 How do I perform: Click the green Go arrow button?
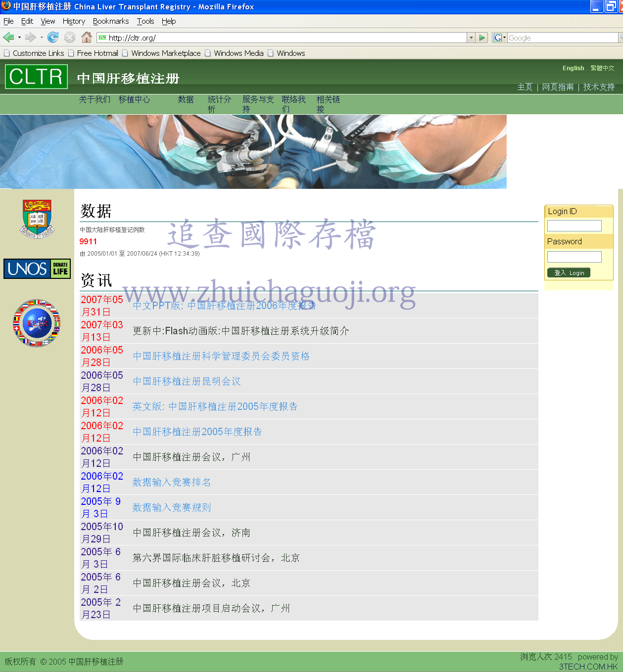[x=482, y=38]
